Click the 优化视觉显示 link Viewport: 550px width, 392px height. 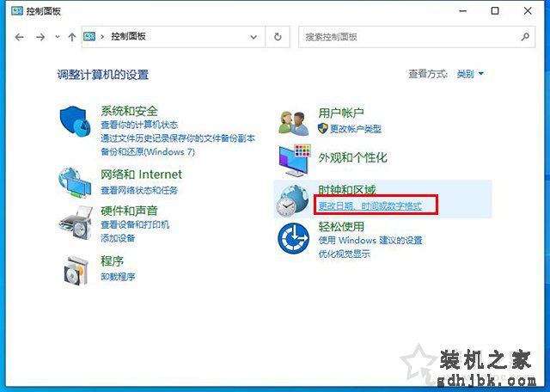[x=344, y=254]
